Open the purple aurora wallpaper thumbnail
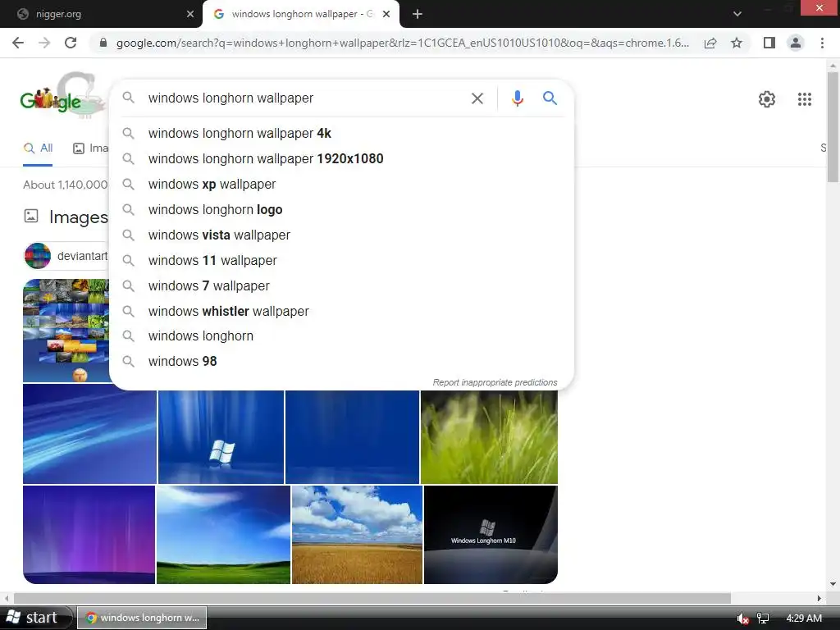840x630 pixels. [x=89, y=535]
